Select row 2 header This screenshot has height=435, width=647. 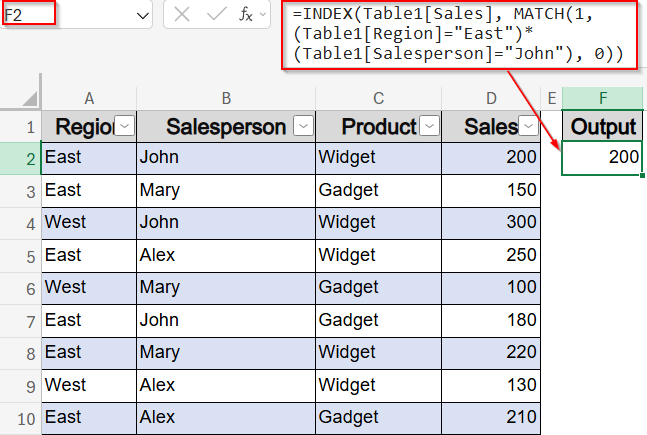tap(21, 158)
